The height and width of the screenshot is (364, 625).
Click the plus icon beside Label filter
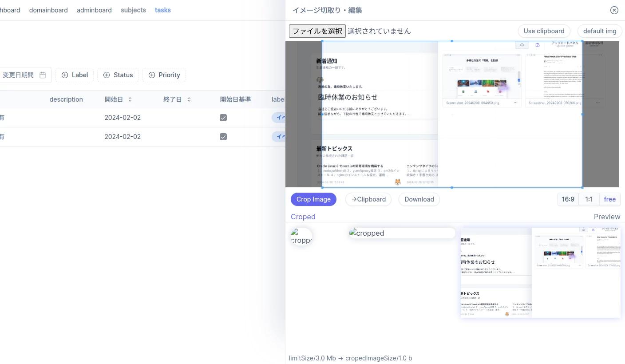coord(65,75)
